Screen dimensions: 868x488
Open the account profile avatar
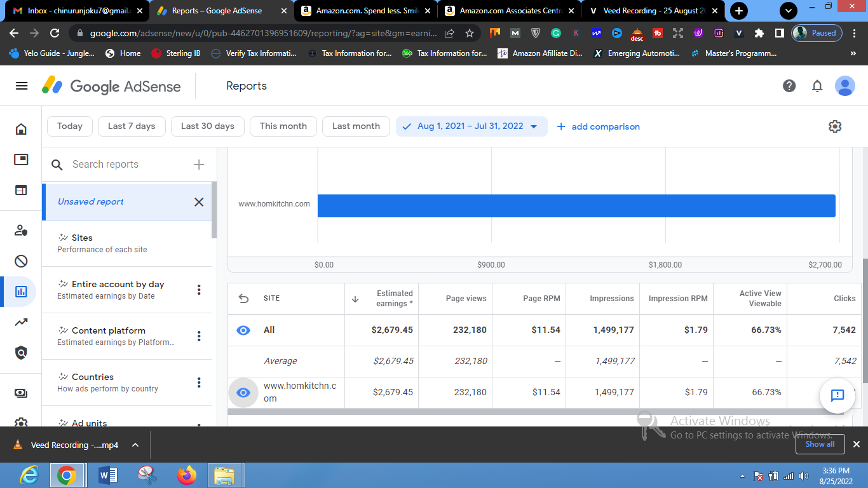click(845, 86)
